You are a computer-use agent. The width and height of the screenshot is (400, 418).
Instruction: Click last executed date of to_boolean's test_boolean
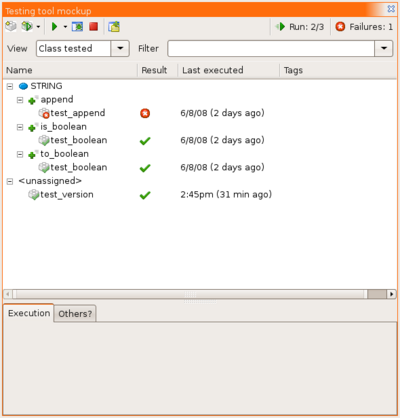pyautogui.click(x=222, y=167)
